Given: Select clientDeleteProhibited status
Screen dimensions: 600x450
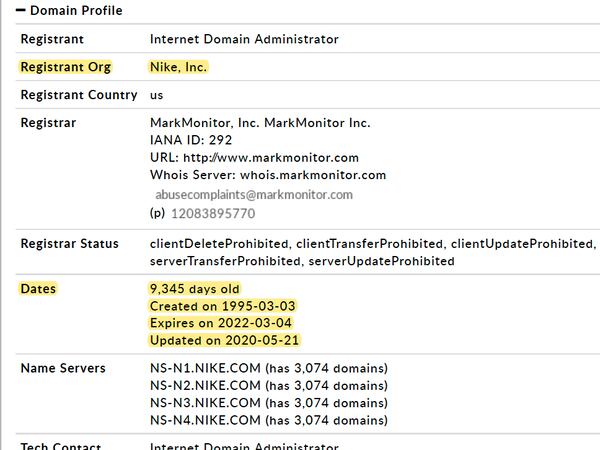Looking at the screenshot, I should pos(220,244).
